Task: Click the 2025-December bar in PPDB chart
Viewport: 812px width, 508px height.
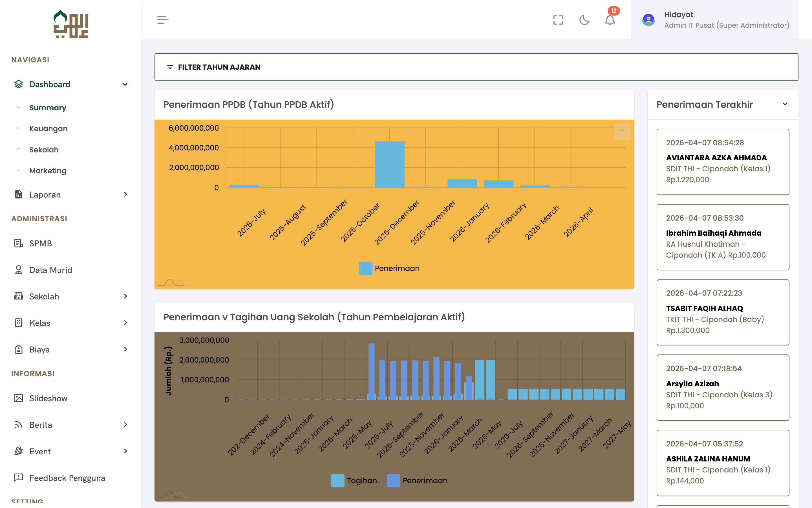Action: [390, 165]
